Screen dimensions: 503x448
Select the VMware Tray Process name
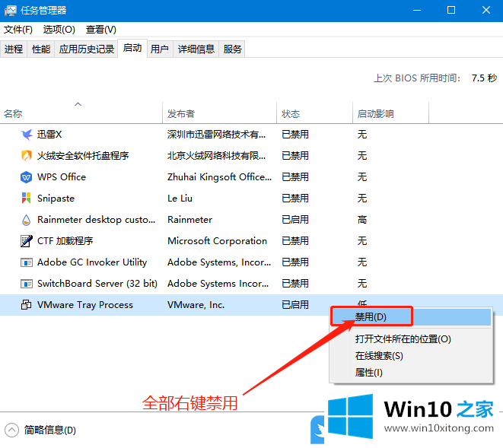(x=85, y=305)
